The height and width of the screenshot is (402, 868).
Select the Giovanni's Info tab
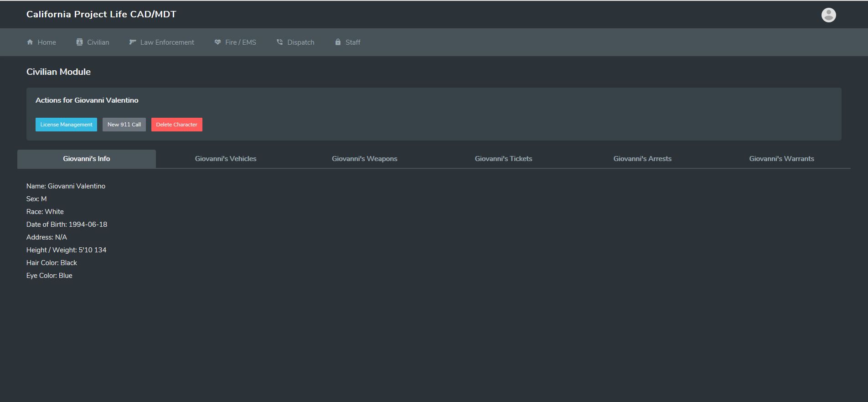pos(87,159)
